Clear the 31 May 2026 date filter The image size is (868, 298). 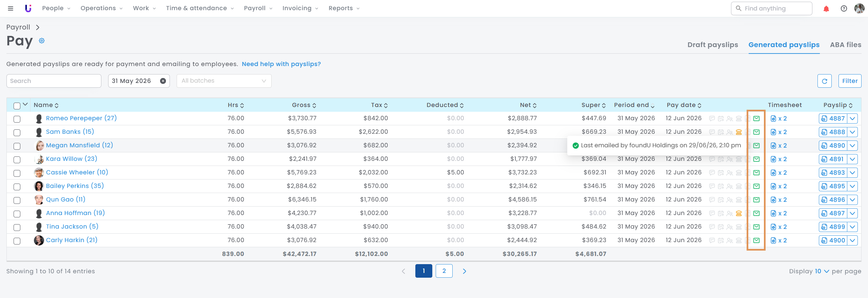pyautogui.click(x=163, y=81)
